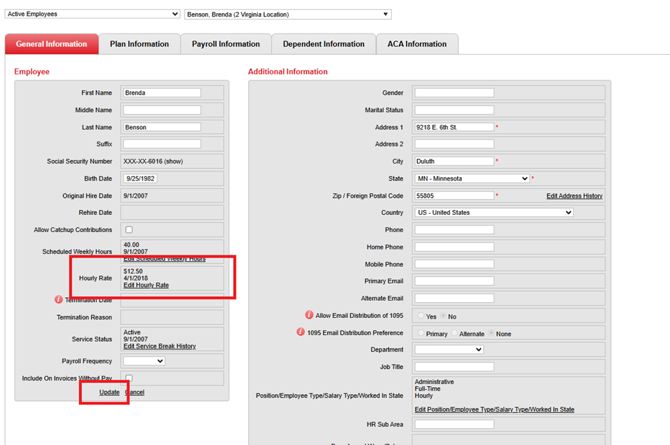Switch to the Payroll Information tab
Image resolution: width=670 pixels, height=445 pixels.
click(226, 44)
